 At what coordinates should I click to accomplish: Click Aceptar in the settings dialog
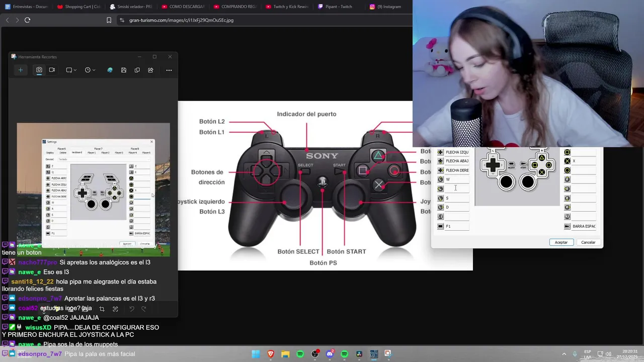561,242
